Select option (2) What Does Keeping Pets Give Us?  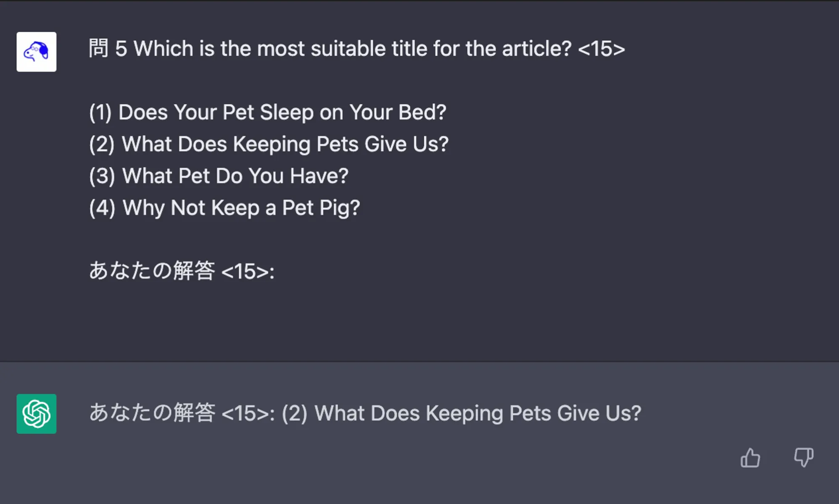click(269, 144)
